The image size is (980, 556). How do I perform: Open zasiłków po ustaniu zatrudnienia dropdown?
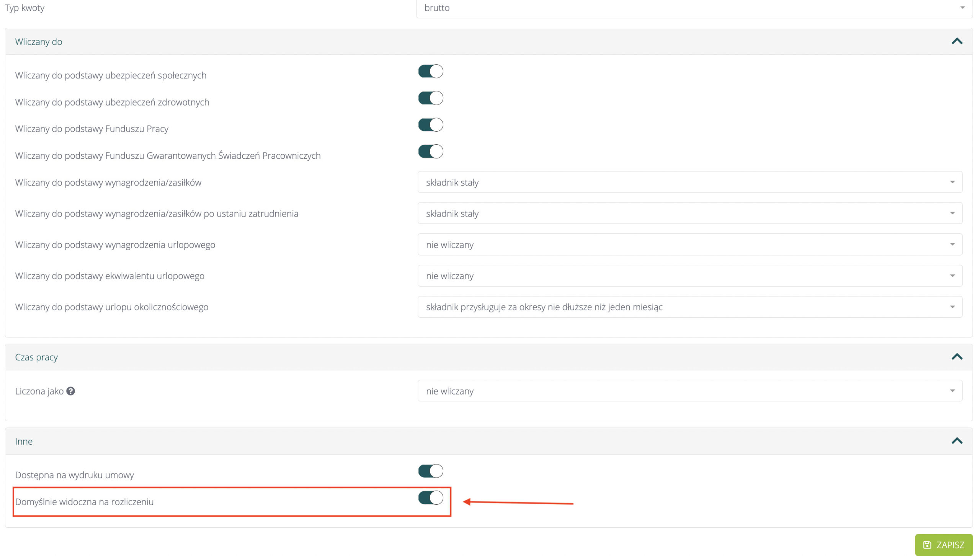(690, 214)
